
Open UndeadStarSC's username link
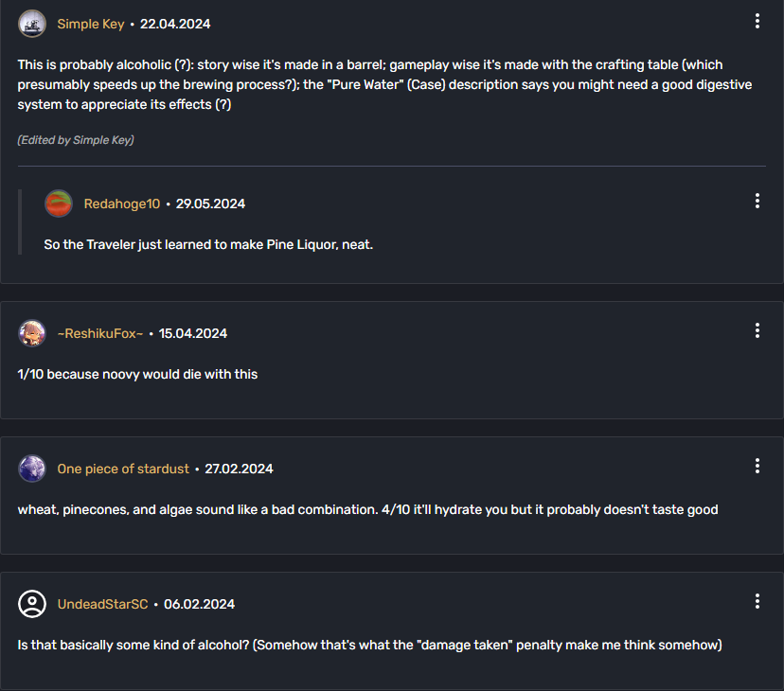tap(102, 604)
